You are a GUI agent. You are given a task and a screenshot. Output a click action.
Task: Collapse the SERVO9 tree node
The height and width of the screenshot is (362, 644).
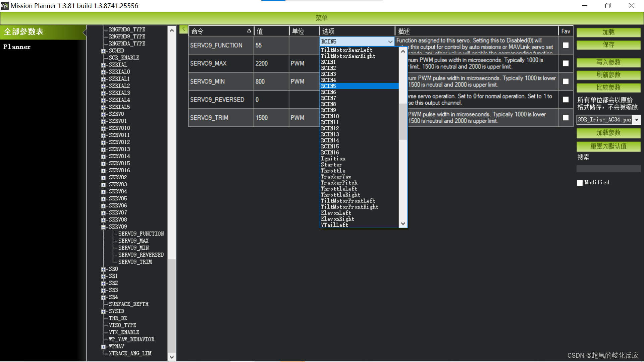click(x=103, y=227)
